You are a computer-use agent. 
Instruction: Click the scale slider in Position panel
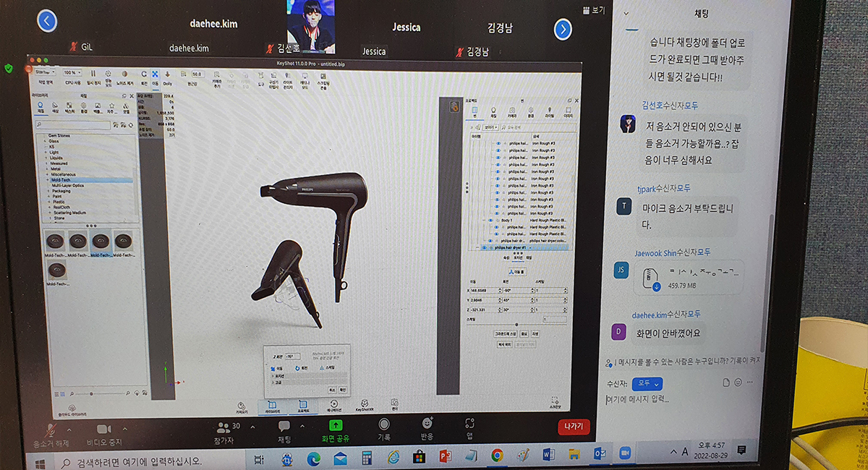(517, 323)
